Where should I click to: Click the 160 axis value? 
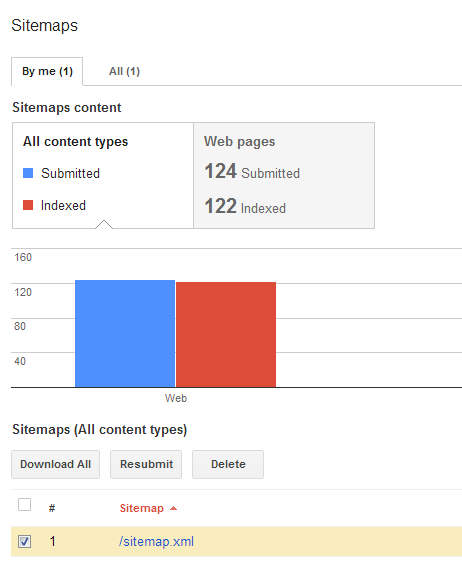pos(23,257)
